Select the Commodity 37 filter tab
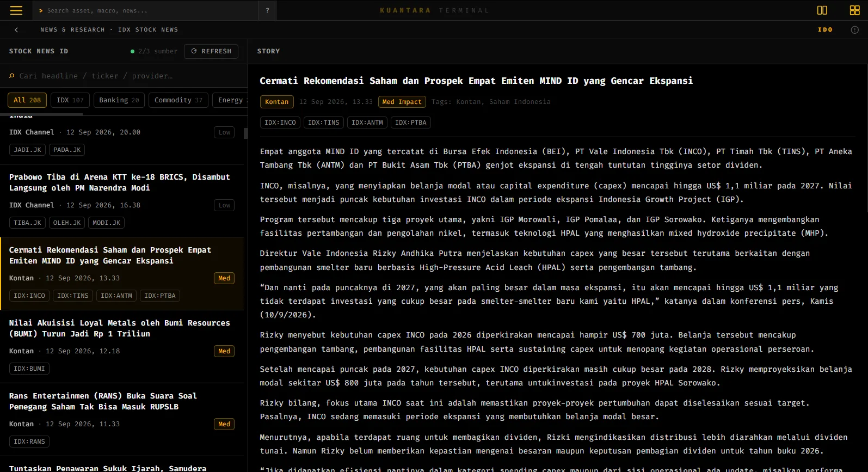Screen dimensions: 868x472 (x=178, y=100)
